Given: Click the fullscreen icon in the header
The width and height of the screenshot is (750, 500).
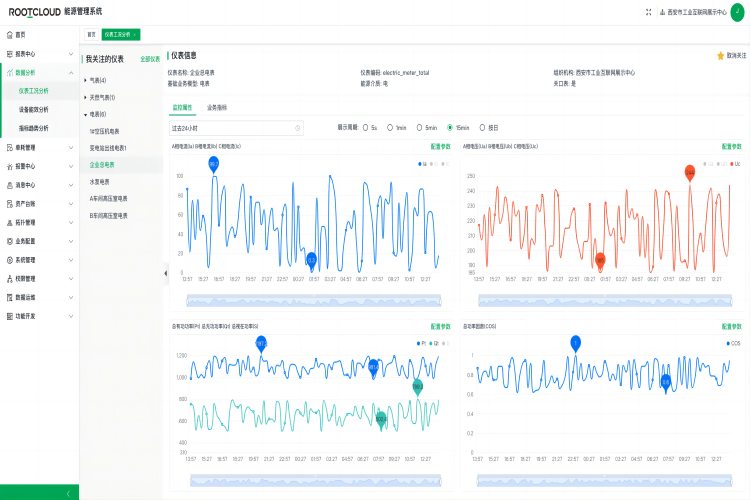Looking at the screenshot, I should (648, 12).
